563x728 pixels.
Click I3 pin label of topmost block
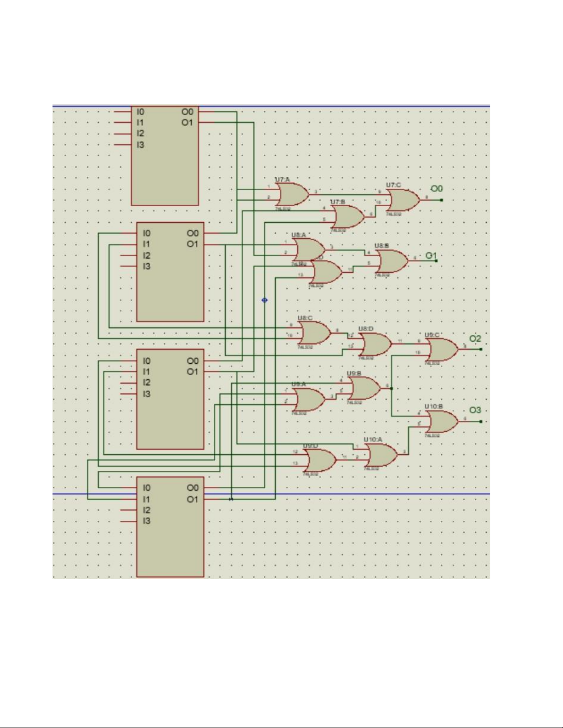(140, 145)
